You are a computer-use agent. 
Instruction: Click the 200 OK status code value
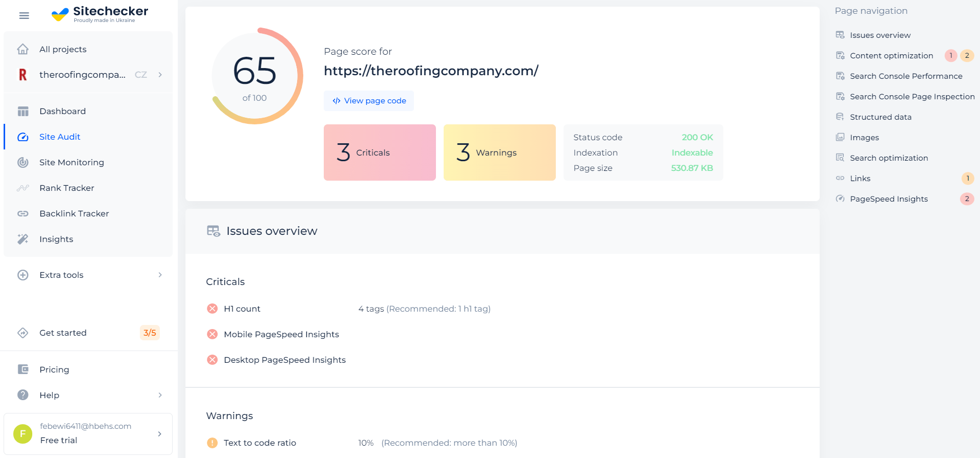[x=697, y=137]
